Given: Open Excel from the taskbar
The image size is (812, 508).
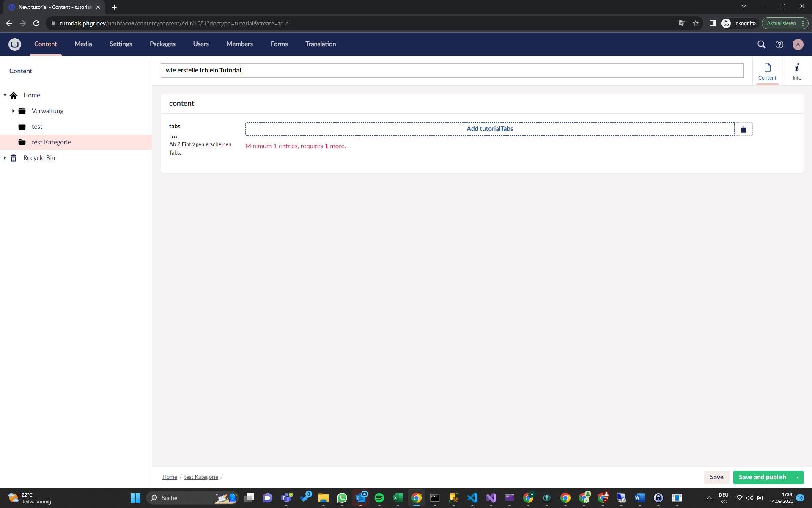Looking at the screenshot, I should 398,498.
